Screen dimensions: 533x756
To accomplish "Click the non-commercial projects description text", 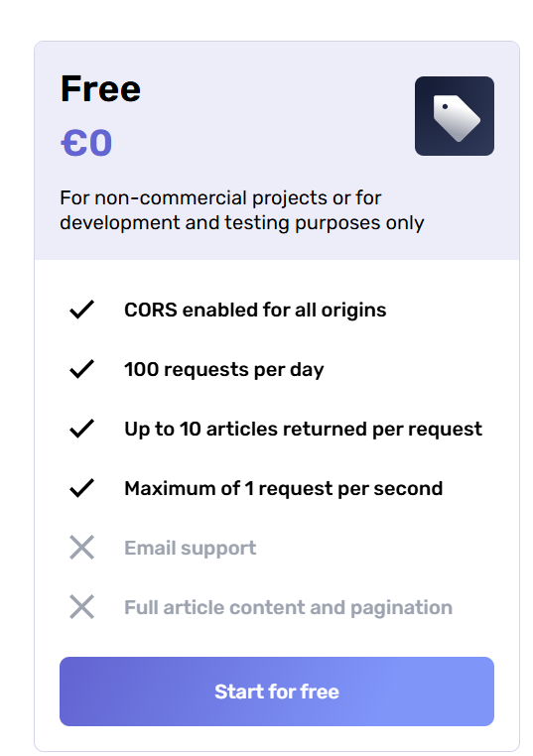I will click(241, 210).
